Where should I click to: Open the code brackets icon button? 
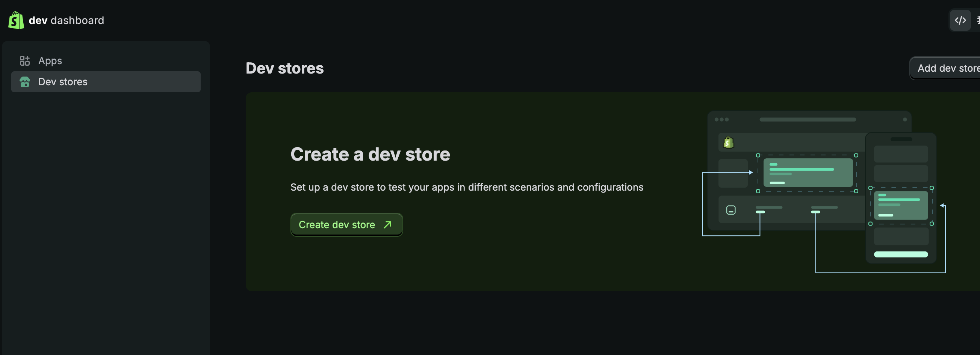[x=960, y=20]
